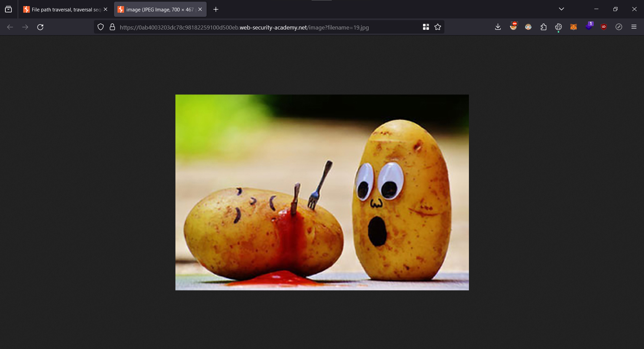Close the File path traversal tab
The height and width of the screenshot is (349, 644).
106,9
